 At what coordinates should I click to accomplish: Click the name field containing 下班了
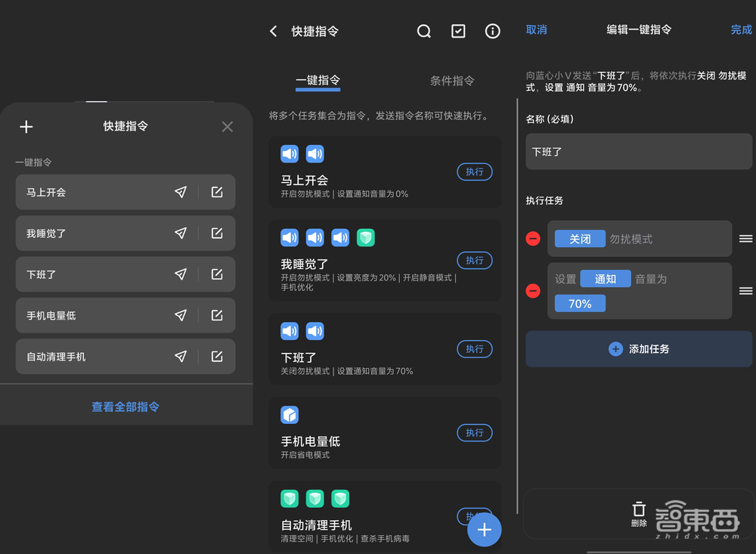click(639, 151)
